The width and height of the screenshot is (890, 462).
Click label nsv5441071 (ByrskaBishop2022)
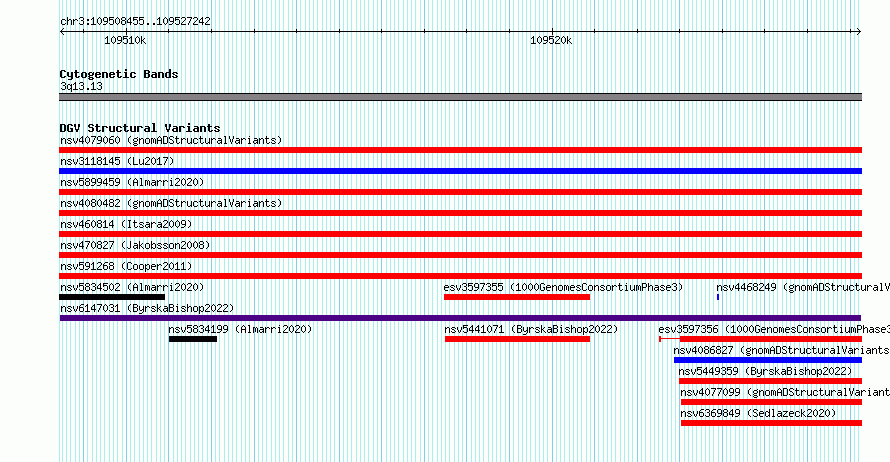pos(531,329)
